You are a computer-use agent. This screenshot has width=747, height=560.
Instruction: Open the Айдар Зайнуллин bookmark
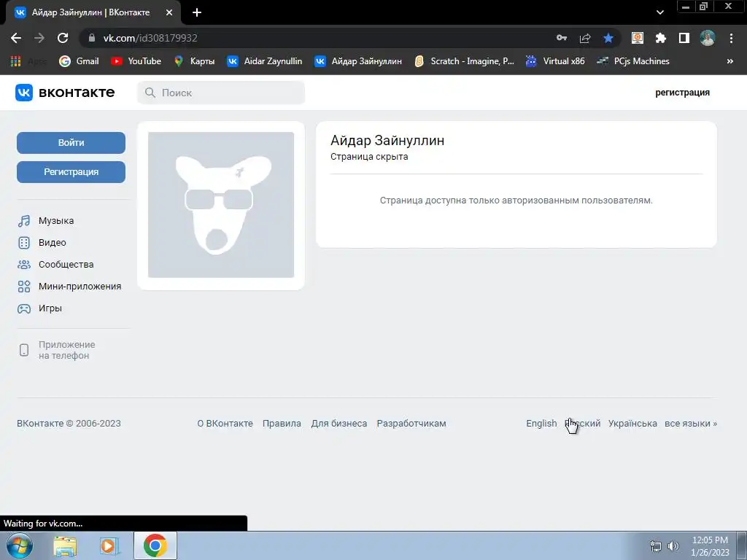358,61
